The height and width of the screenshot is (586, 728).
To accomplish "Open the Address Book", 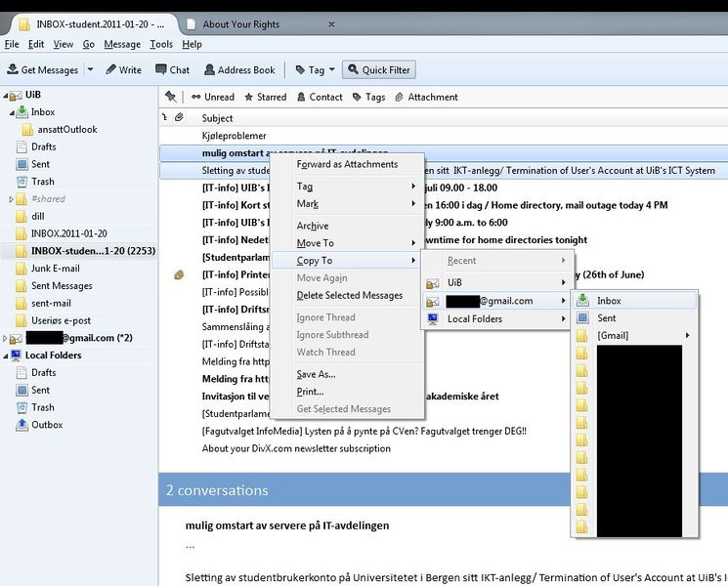I will pos(239,69).
